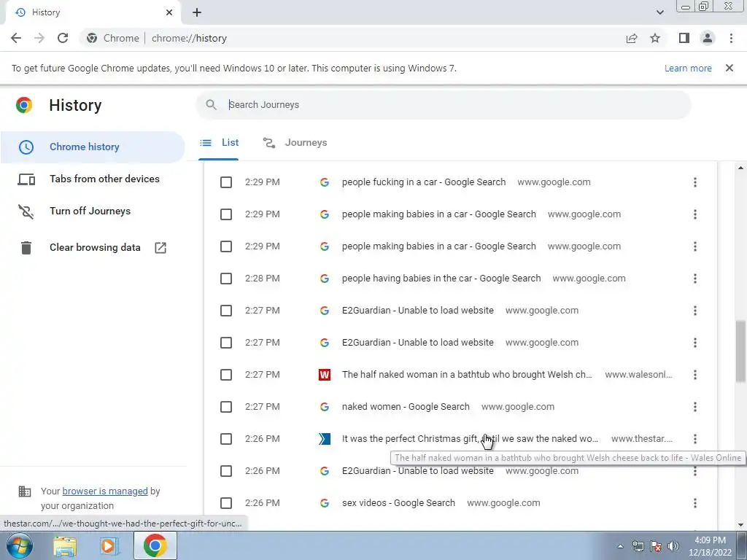Click the trash can icon in the sidebar
Screen dimensions: 747x560
(26, 248)
